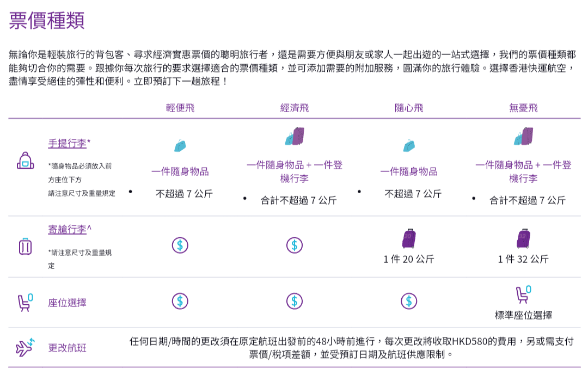Select the 經濟飛 fare column header
Viewport: 588px width, 375px height.
point(295,108)
